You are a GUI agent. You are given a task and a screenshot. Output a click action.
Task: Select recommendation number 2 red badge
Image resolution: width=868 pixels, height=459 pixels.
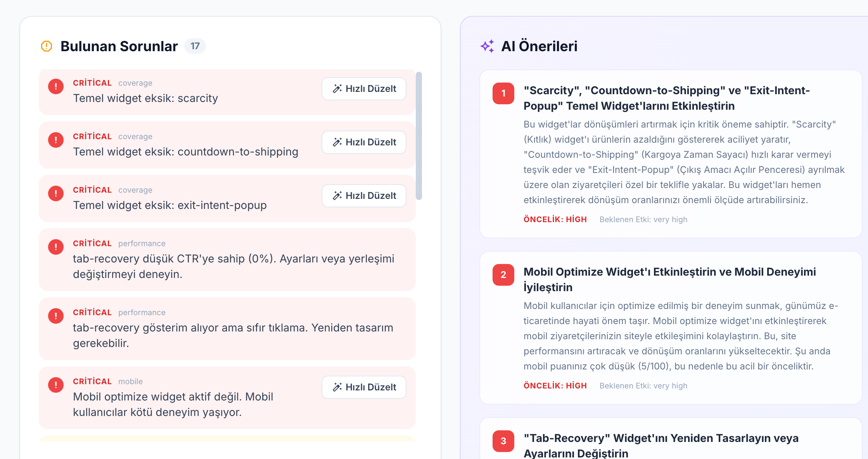point(503,275)
